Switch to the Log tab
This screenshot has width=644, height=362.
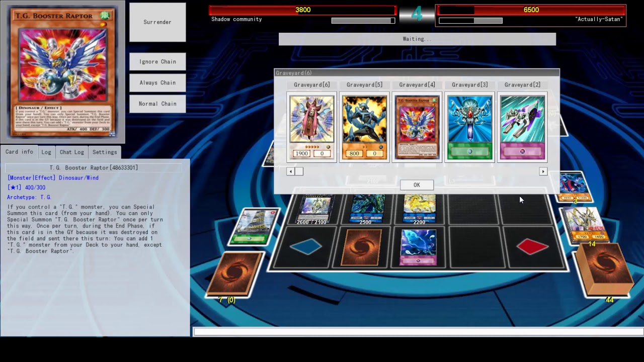click(x=46, y=152)
